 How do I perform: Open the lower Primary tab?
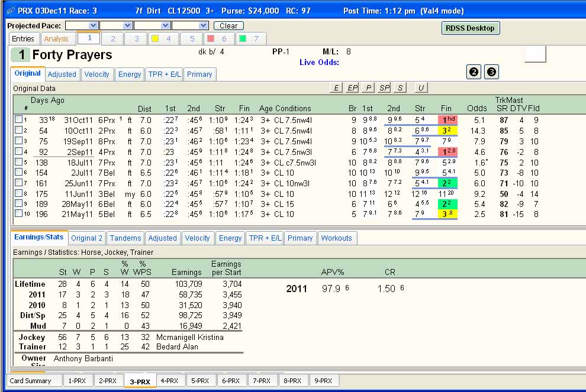300,238
